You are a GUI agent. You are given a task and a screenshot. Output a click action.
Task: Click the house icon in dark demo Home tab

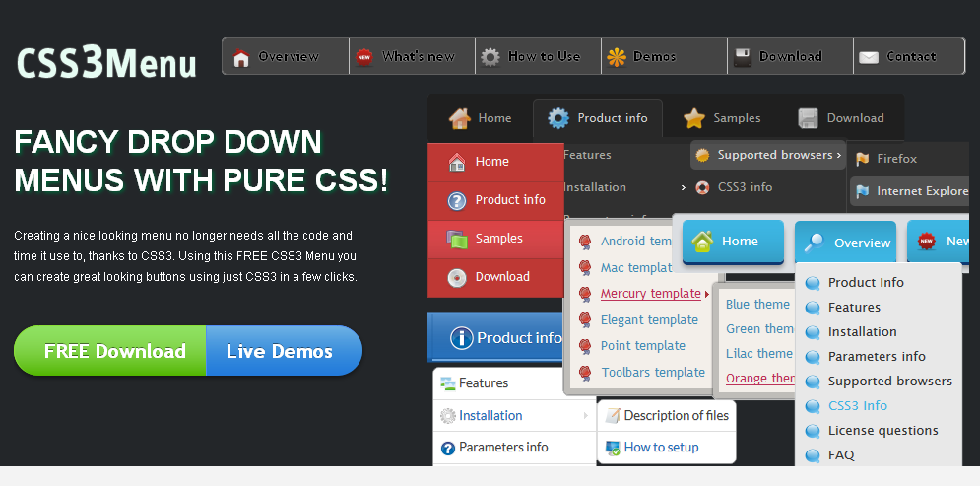[x=459, y=118]
